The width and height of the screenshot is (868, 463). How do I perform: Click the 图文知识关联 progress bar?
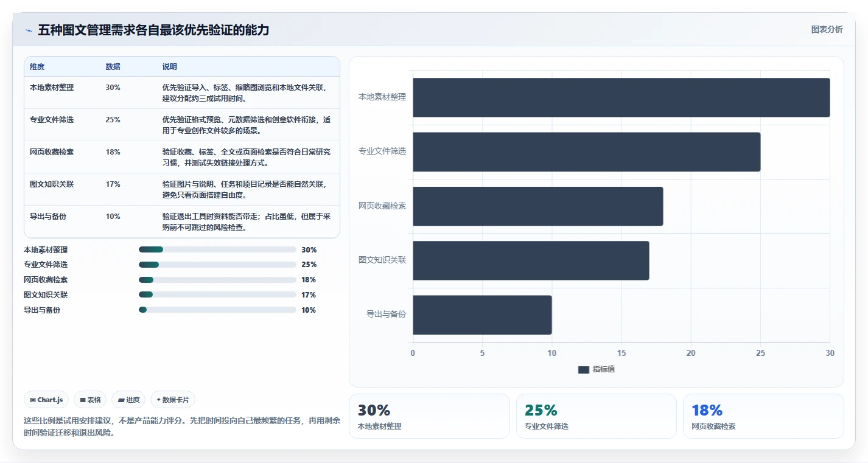click(217, 295)
